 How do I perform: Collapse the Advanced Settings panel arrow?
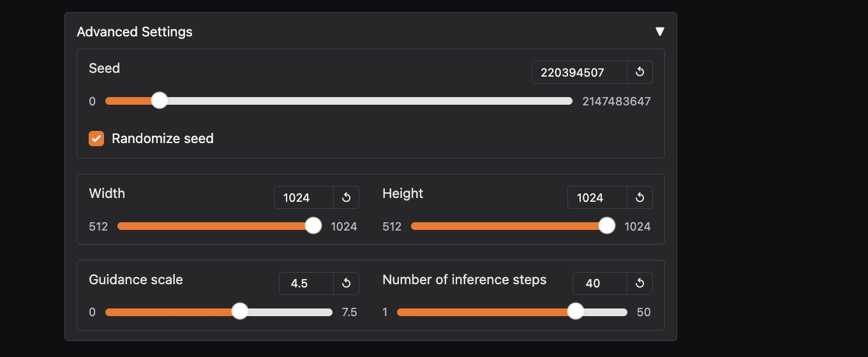[x=660, y=31]
